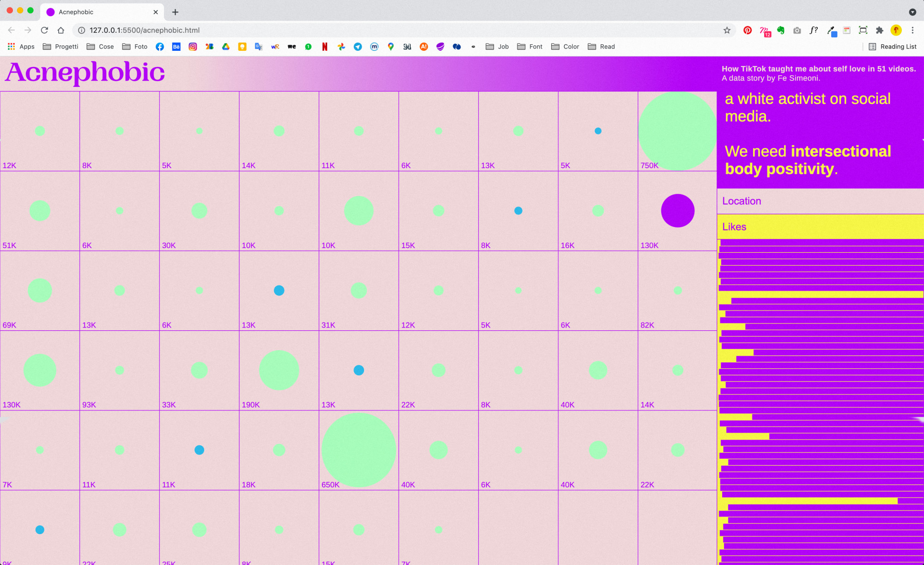The height and width of the screenshot is (565, 924).
Task: Open a new tab with plus button
Action: pos(175,12)
